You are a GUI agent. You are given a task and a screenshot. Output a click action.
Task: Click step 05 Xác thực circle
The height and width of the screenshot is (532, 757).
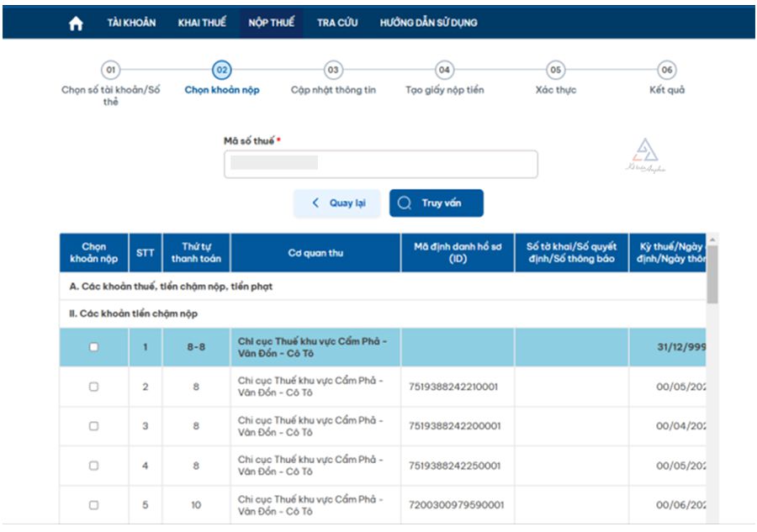[x=555, y=71]
